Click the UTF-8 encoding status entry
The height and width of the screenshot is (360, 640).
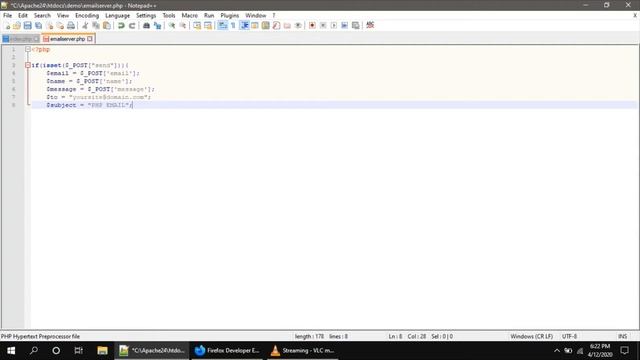pyautogui.click(x=569, y=337)
